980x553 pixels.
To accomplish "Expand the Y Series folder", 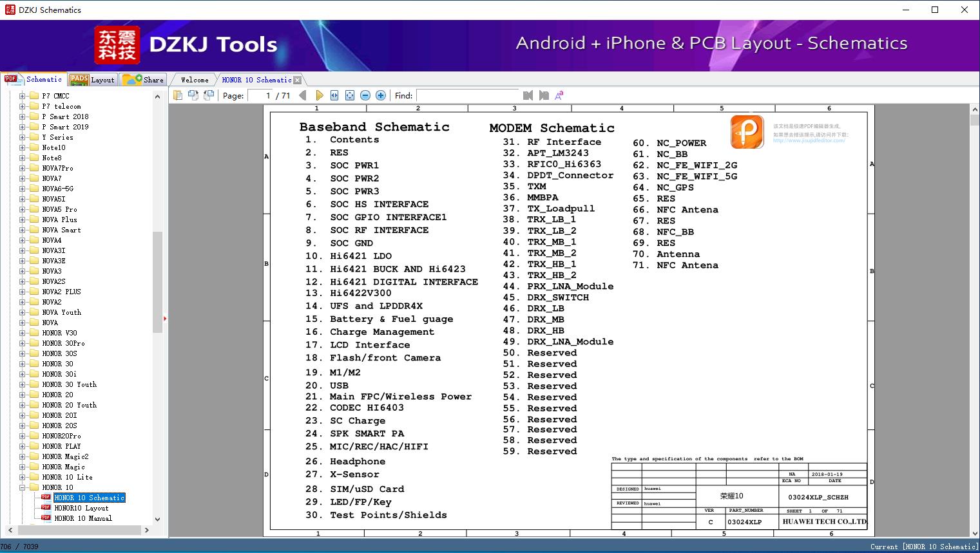I will coord(22,137).
